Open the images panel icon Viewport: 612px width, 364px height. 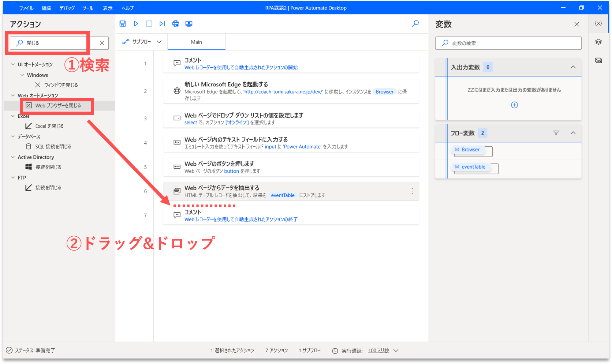click(x=598, y=60)
